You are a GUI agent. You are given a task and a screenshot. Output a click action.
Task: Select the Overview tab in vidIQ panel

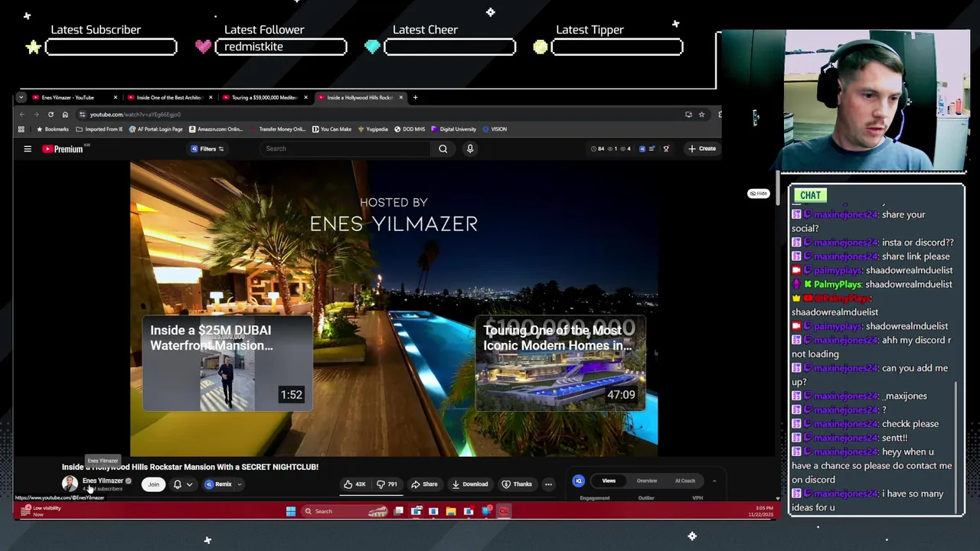point(647,481)
